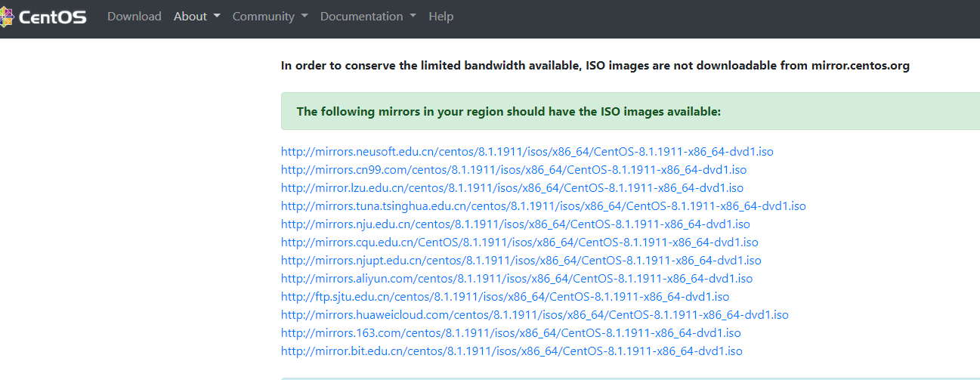Open the mirror.lzu.edu.cn ISO link
The width and height of the screenshot is (980, 380).
point(512,188)
